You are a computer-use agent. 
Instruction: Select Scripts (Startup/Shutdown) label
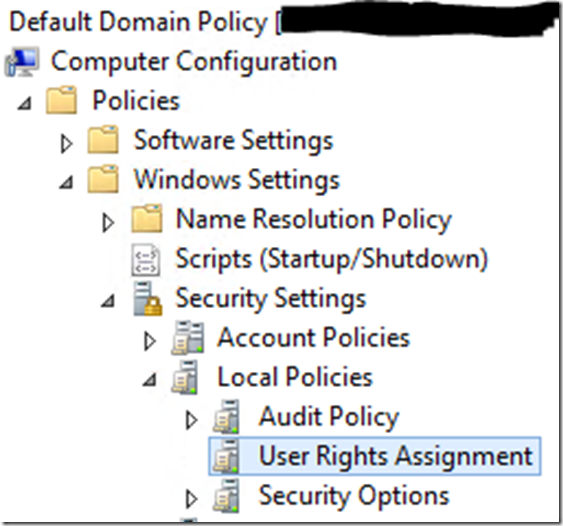(x=332, y=259)
